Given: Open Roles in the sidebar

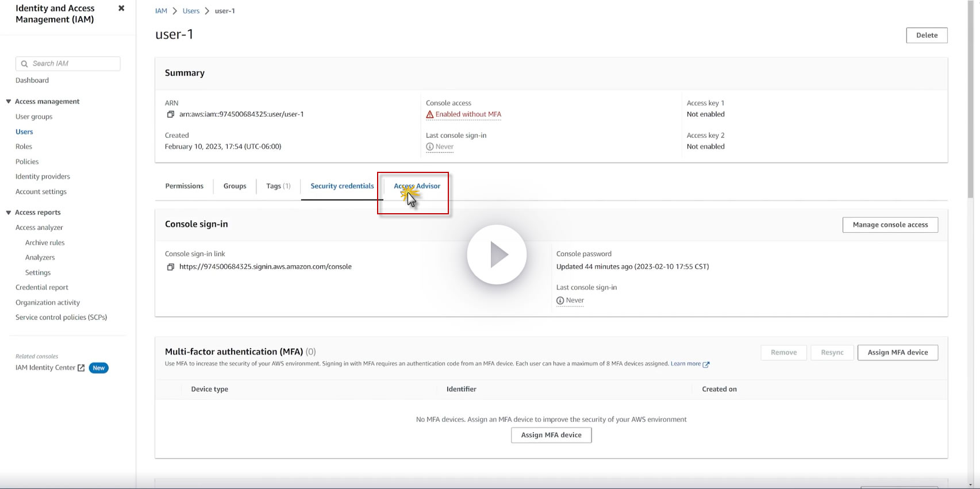Looking at the screenshot, I should point(24,147).
